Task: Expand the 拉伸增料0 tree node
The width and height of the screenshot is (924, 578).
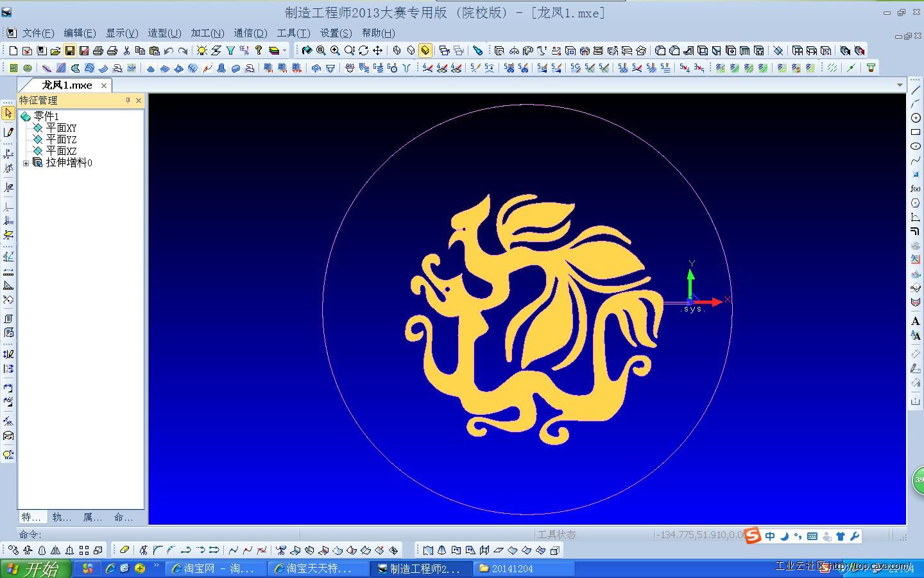Action: point(26,163)
